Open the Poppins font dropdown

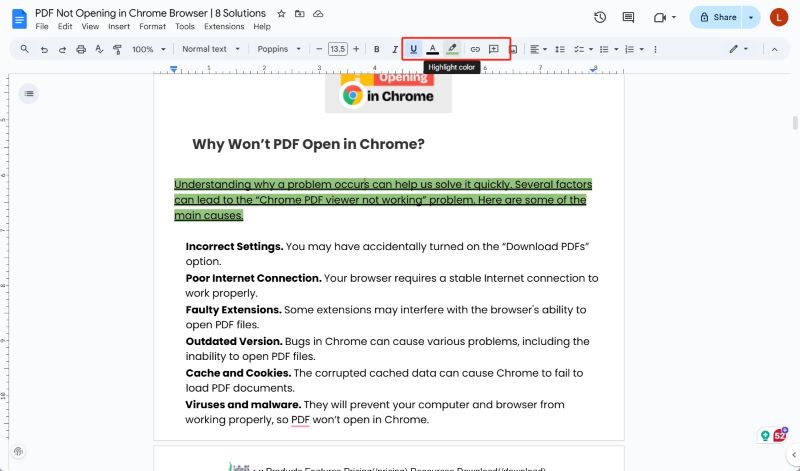pos(279,49)
